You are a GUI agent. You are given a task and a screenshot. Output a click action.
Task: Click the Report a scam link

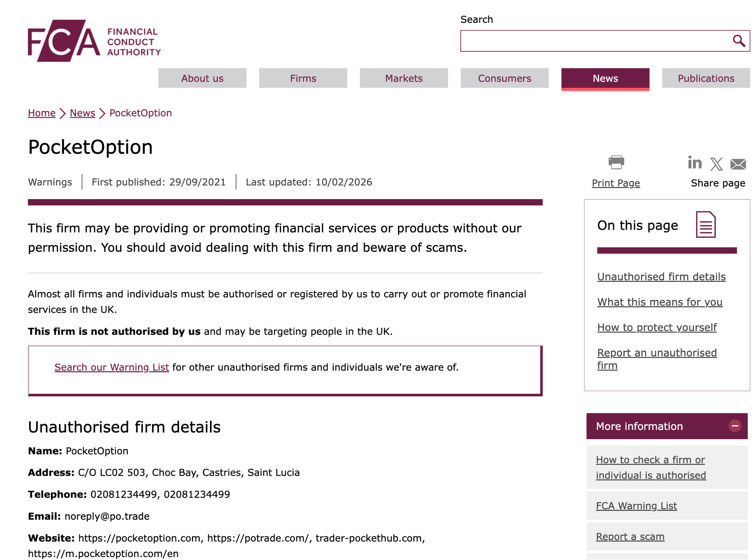click(x=630, y=536)
